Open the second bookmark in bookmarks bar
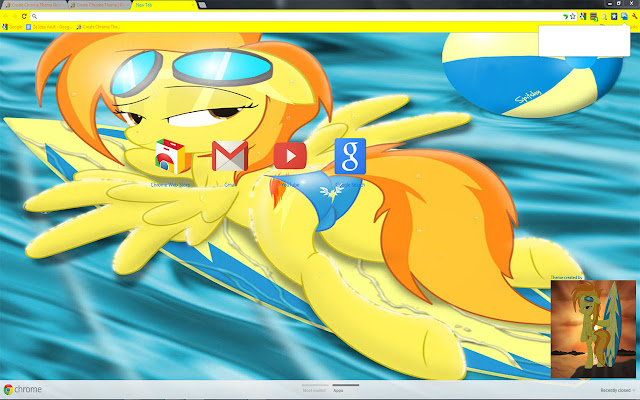The image size is (640, 400). pyautogui.click(x=58, y=27)
